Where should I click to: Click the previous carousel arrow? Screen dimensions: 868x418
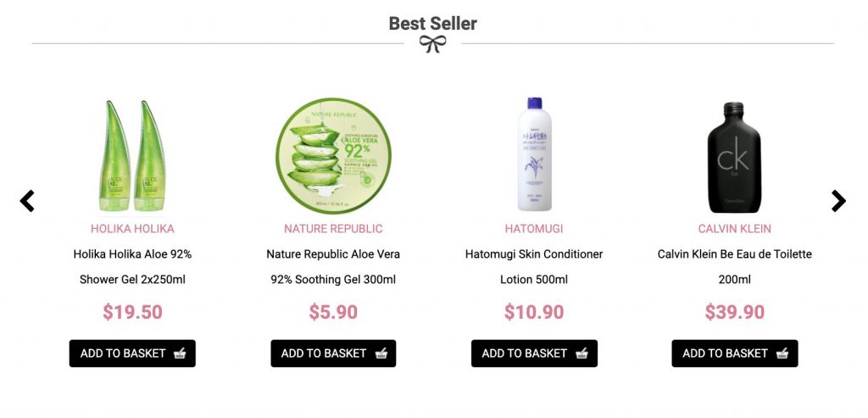(x=27, y=201)
